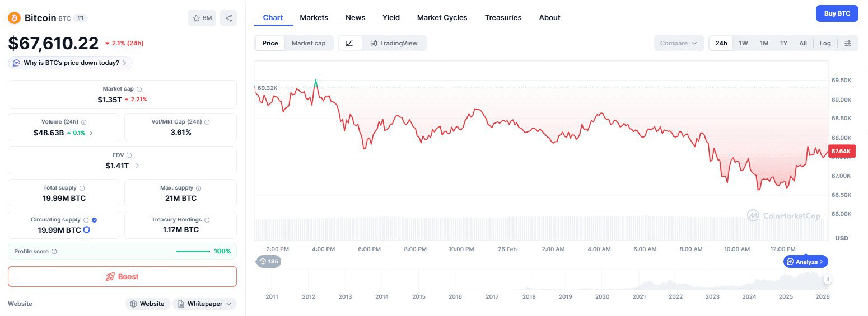Switch chart to TradingView view
The image size is (868, 316).
tap(394, 43)
